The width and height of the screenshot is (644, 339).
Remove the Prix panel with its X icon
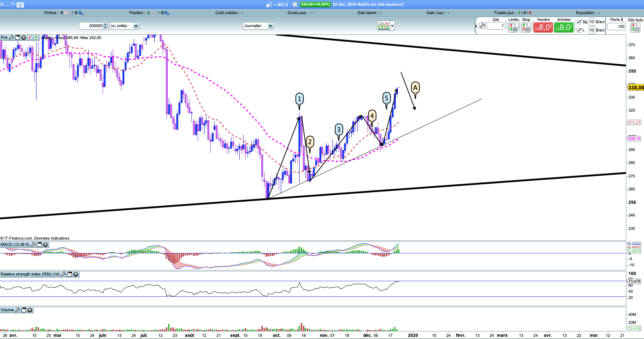tap(23, 38)
